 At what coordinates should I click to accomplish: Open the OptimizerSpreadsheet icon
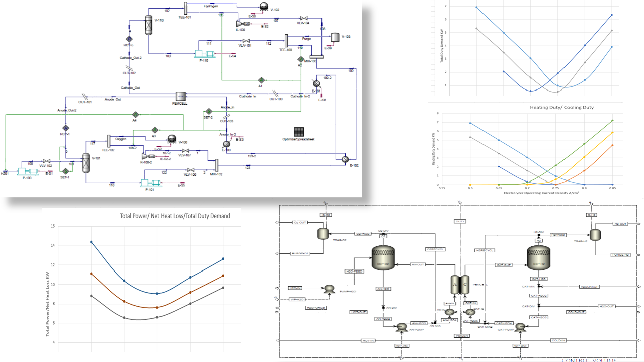tap(299, 131)
